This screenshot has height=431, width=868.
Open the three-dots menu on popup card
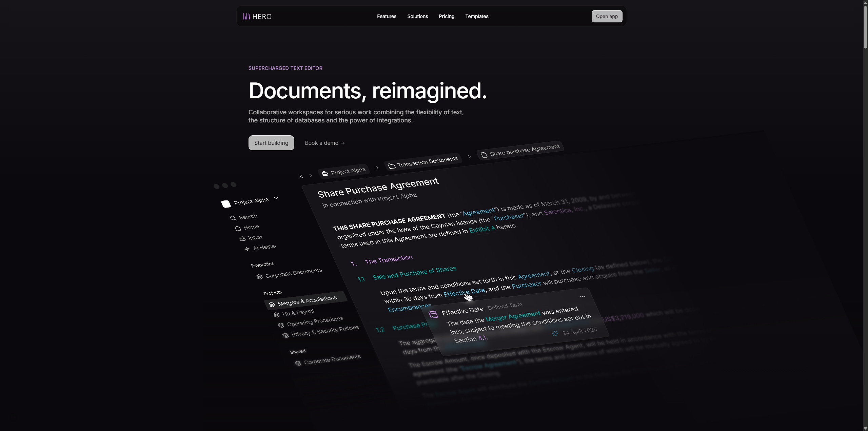[x=583, y=296]
